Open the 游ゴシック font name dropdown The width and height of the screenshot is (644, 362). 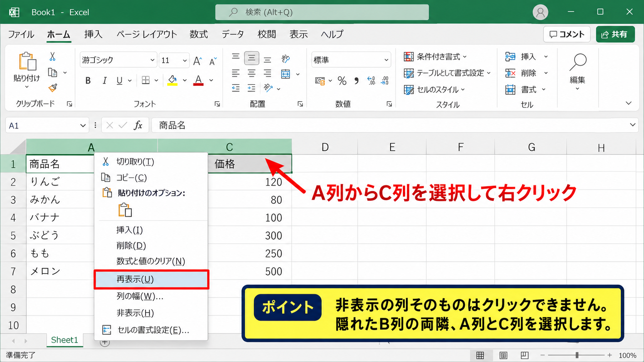coord(153,60)
